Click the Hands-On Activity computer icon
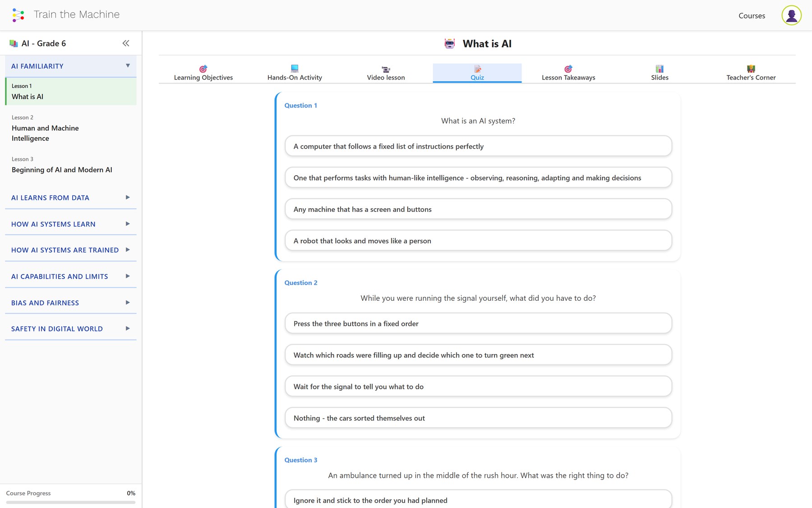 (295, 69)
